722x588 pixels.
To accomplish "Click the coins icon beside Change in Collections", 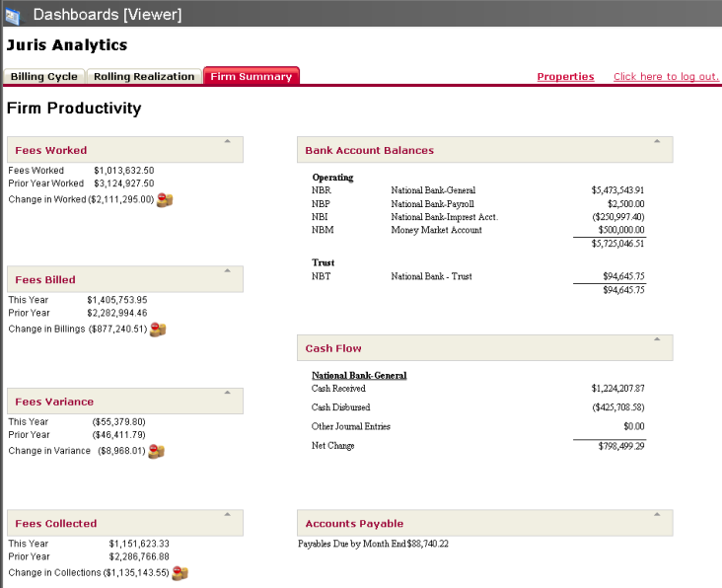I will pos(180,572).
